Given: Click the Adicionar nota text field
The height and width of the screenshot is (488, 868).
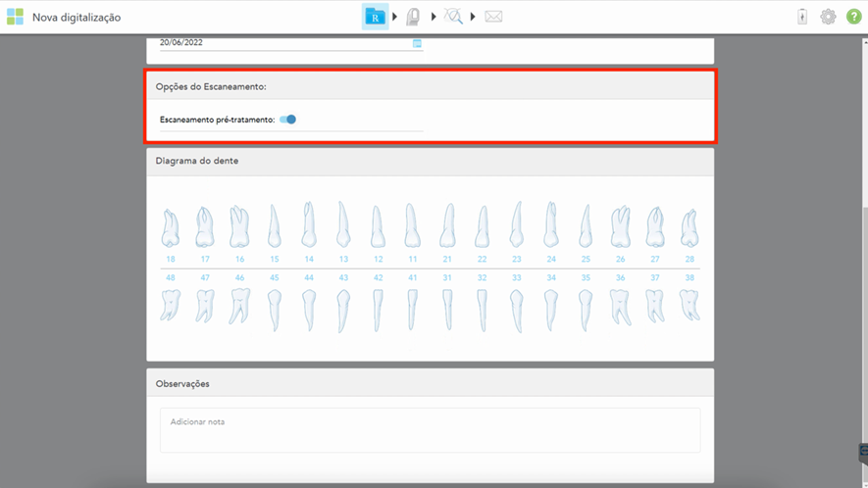Looking at the screenshot, I should [x=430, y=430].
